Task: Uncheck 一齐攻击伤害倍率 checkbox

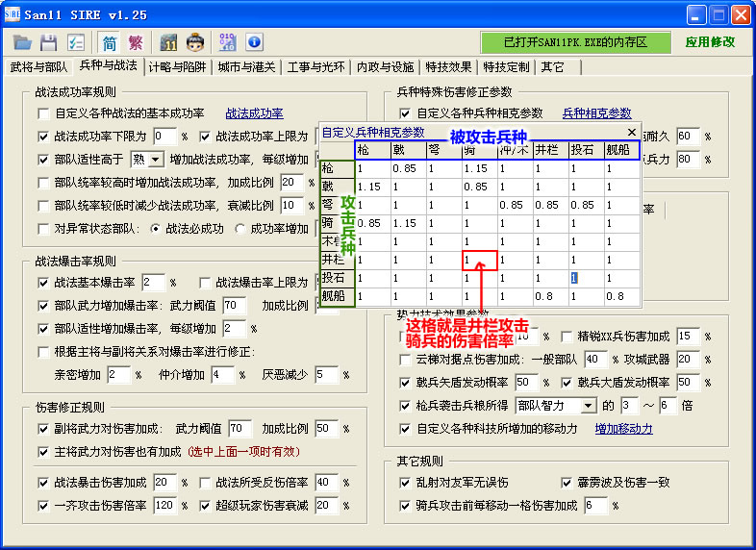Action: pyautogui.click(x=43, y=506)
